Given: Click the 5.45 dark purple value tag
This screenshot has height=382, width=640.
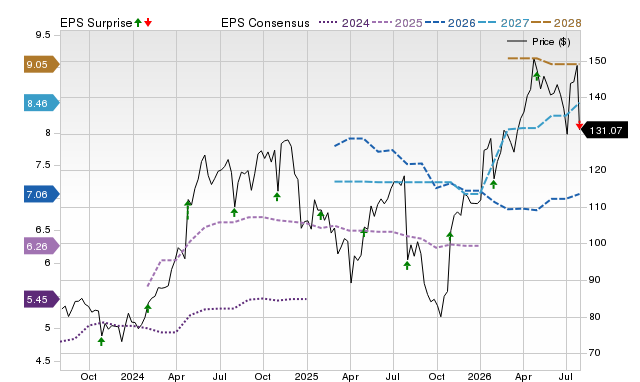Looking at the screenshot, I should pyautogui.click(x=42, y=299).
